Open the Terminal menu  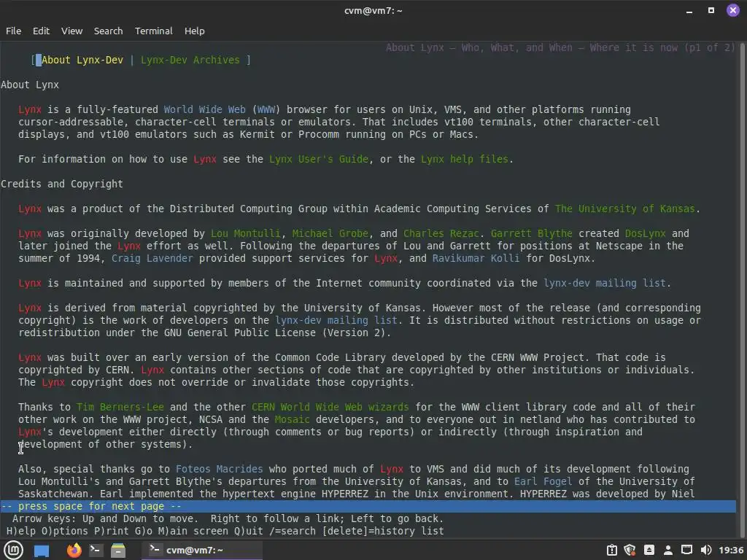[x=153, y=31]
